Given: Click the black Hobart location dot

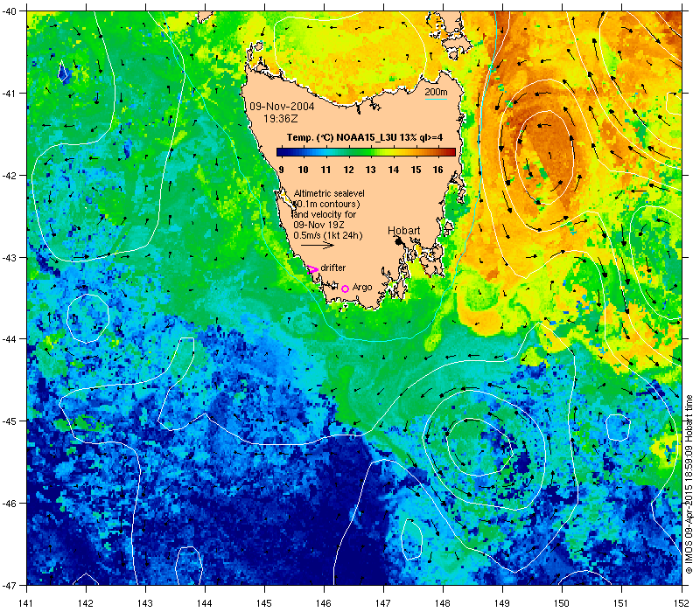Looking at the screenshot, I should [x=399, y=241].
